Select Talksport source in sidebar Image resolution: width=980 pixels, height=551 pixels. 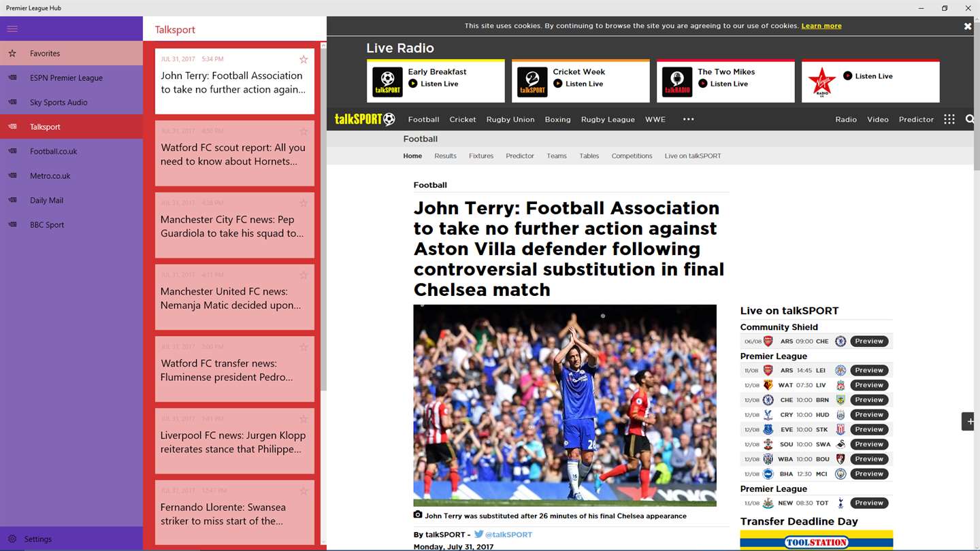coord(71,127)
